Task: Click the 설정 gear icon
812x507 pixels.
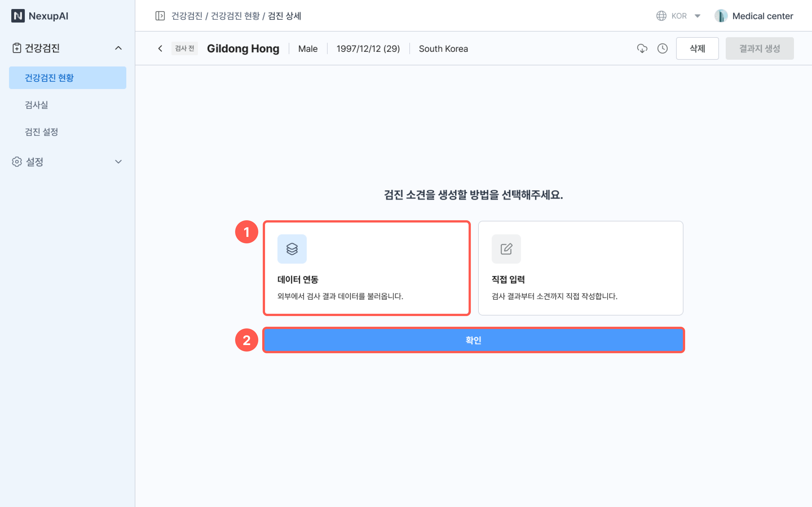Action: click(17, 162)
